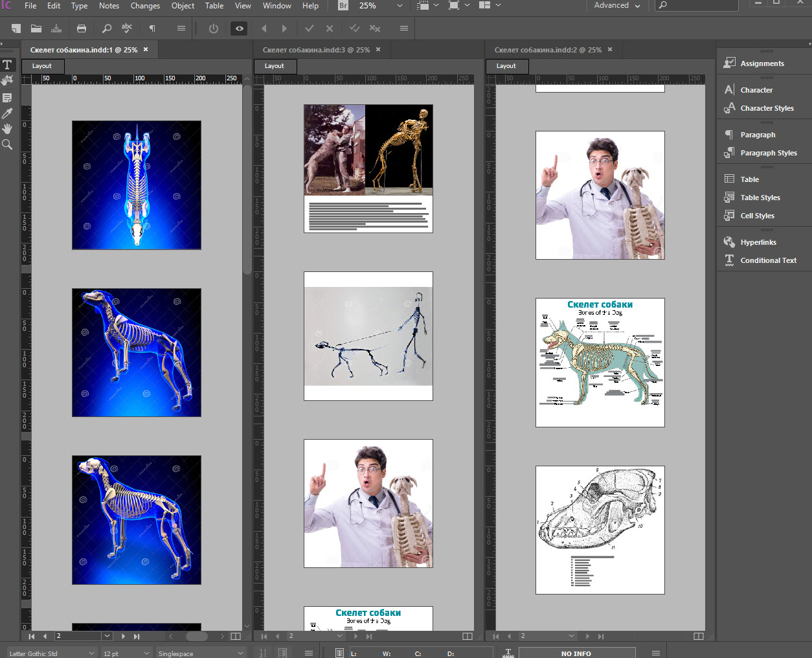The image size is (812, 658).
Task: Open the Notes menu
Action: (x=109, y=6)
